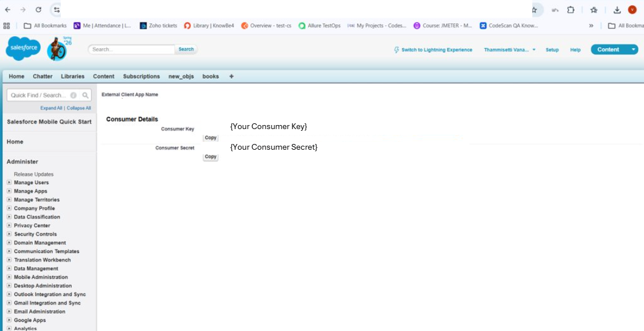644x331 pixels.
Task: Click the plus icon to add tabs
Action: pos(231,76)
